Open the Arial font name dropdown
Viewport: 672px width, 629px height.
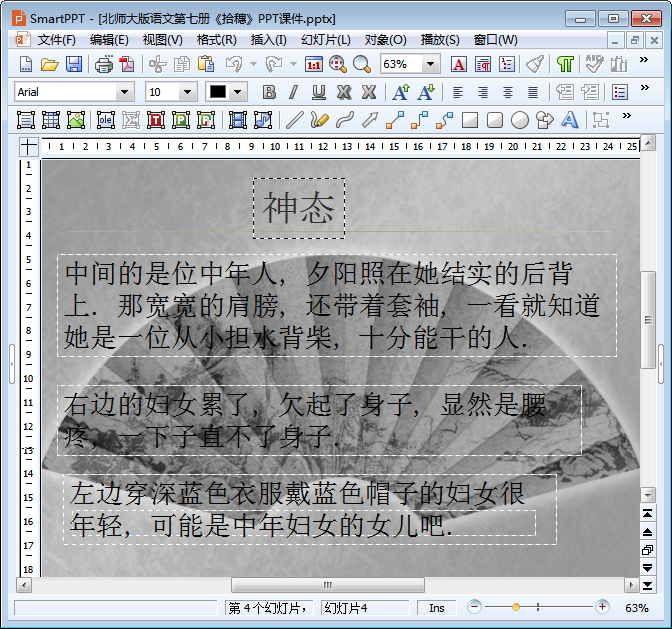coord(125,92)
